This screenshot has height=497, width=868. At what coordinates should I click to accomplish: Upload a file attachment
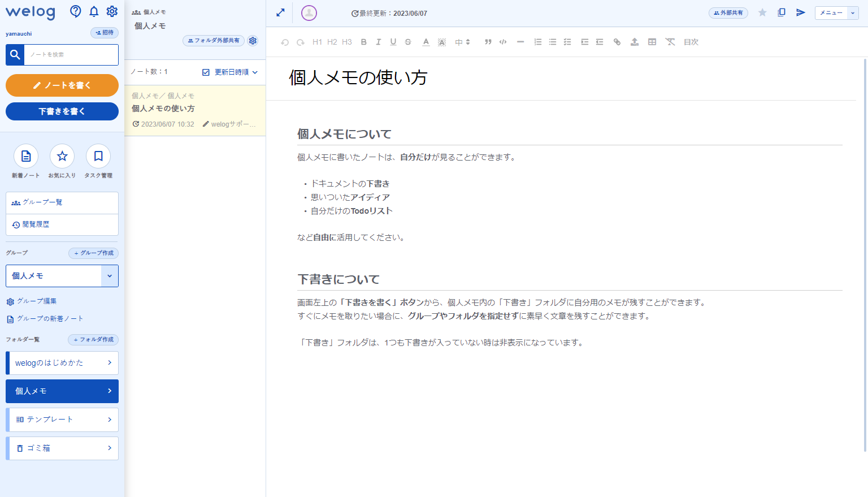pyautogui.click(x=635, y=42)
